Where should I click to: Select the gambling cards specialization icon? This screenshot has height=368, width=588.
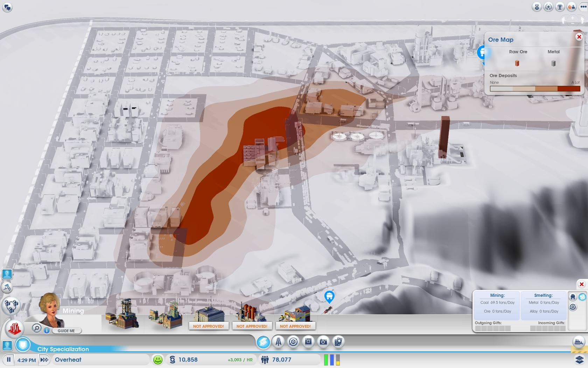click(x=338, y=342)
